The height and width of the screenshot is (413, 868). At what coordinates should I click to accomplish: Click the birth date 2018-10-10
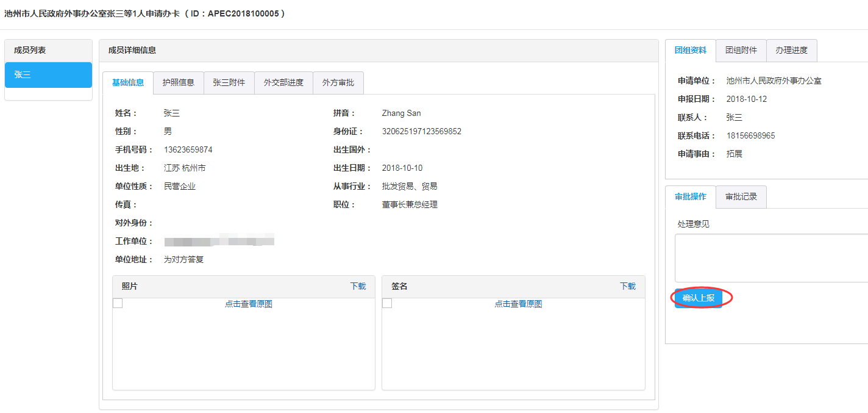402,168
